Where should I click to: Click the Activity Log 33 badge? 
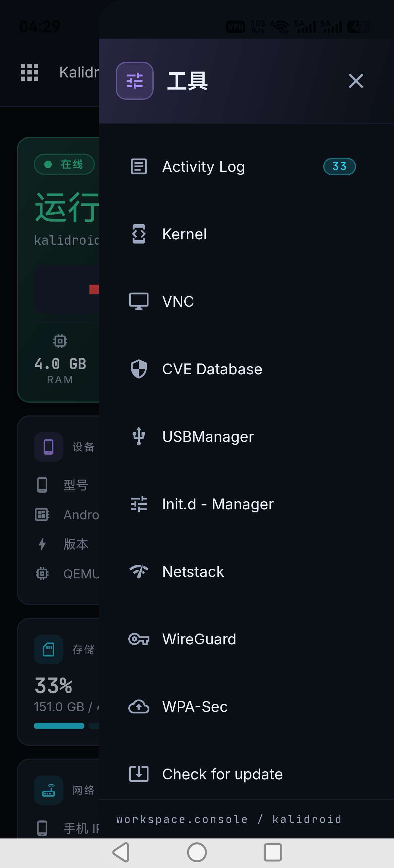[x=339, y=166]
